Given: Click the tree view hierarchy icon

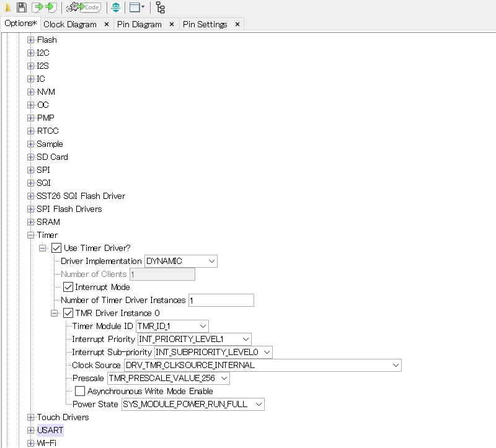Looking at the screenshot, I should [161, 7].
